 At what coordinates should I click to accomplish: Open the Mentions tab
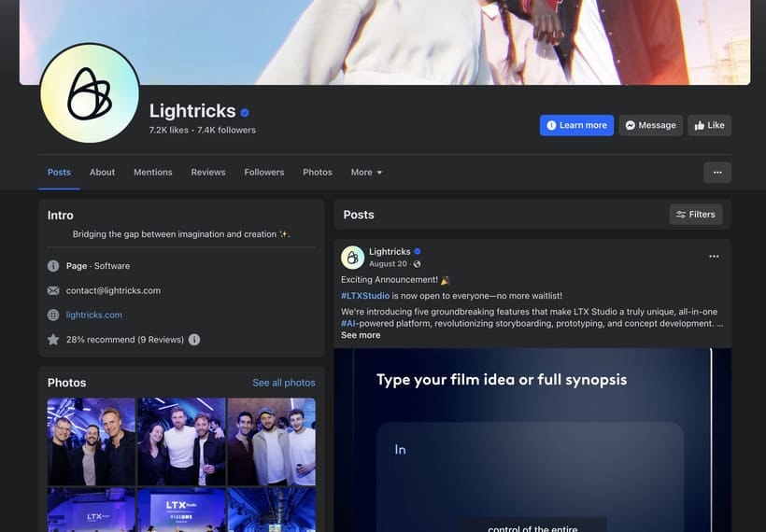[153, 173]
